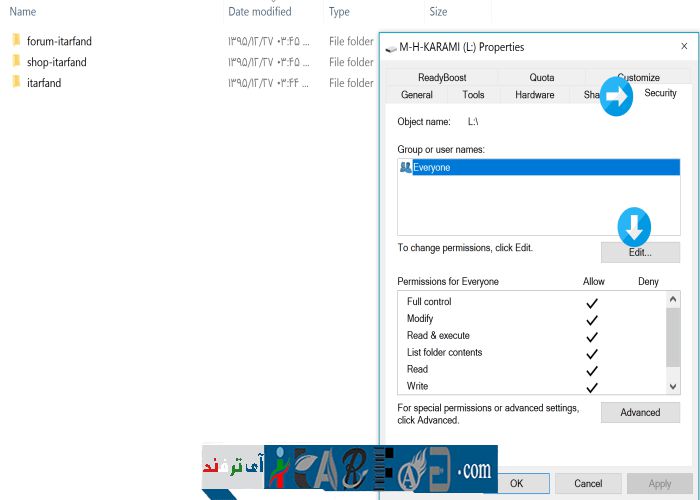This screenshot has width=700, height=500.
Task: Select the itarfand folder icon
Action: pyautogui.click(x=16, y=83)
